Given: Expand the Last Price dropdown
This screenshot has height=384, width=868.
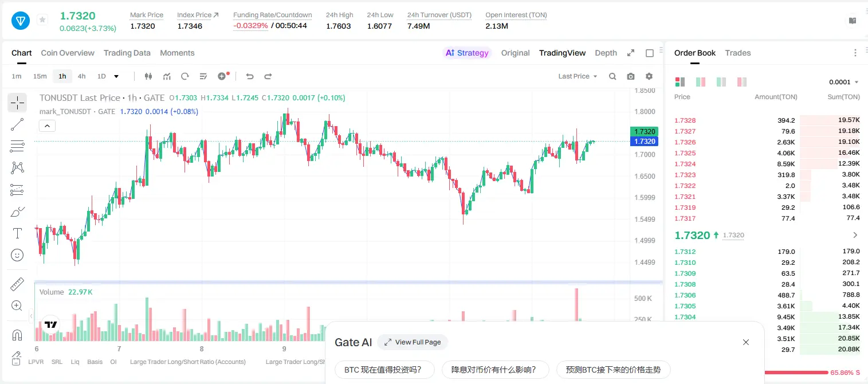Looking at the screenshot, I should 578,76.
